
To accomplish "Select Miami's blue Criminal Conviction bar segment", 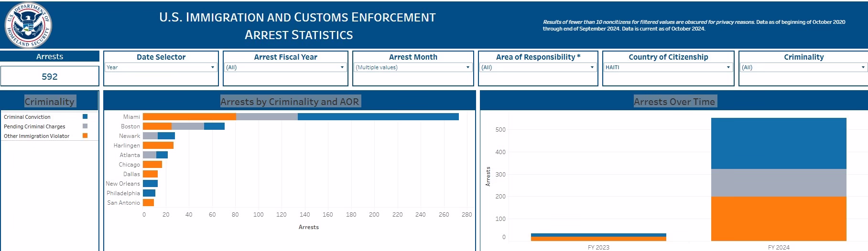I will coord(378,117).
